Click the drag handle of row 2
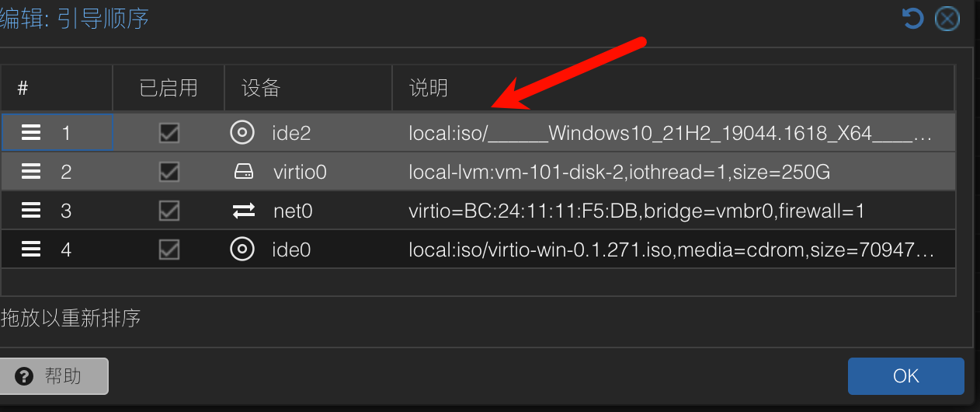This screenshot has height=412, width=980. 31,172
